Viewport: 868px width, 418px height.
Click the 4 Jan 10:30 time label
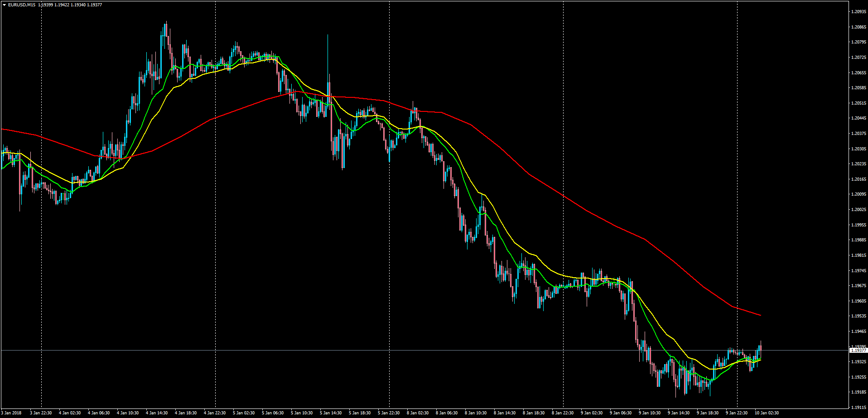tap(128, 413)
